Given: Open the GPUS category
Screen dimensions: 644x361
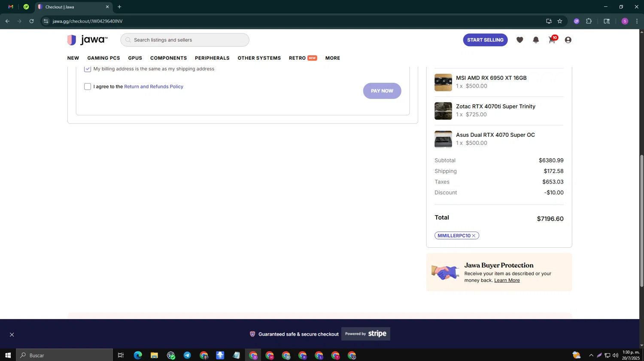Looking at the screenshot, I should click(135, 58).
